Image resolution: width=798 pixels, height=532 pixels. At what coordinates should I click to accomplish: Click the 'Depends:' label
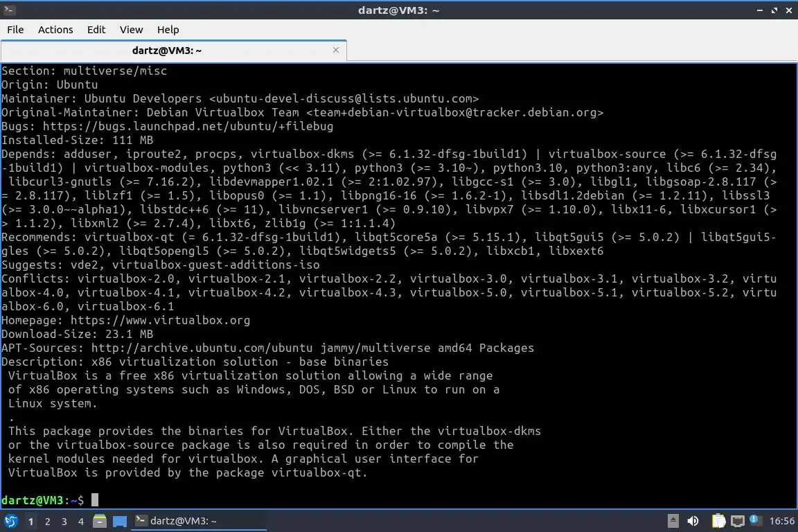tap(28, 154)
